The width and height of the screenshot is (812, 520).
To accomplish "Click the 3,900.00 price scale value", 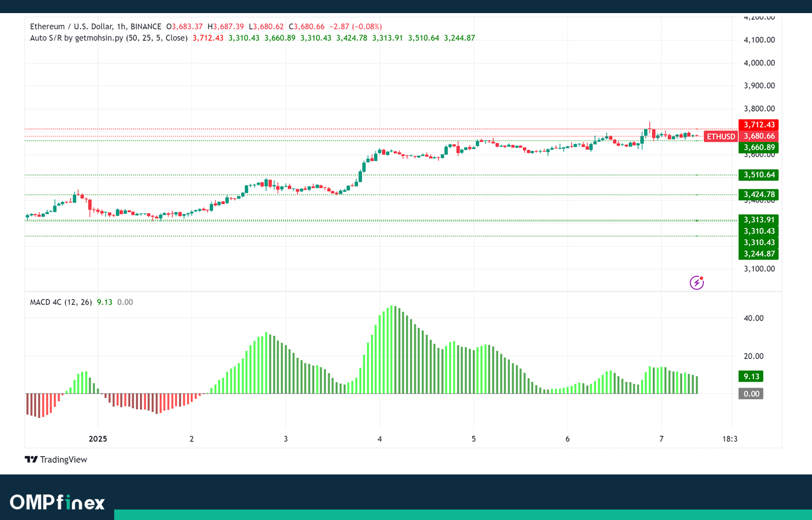I will 759,86.
